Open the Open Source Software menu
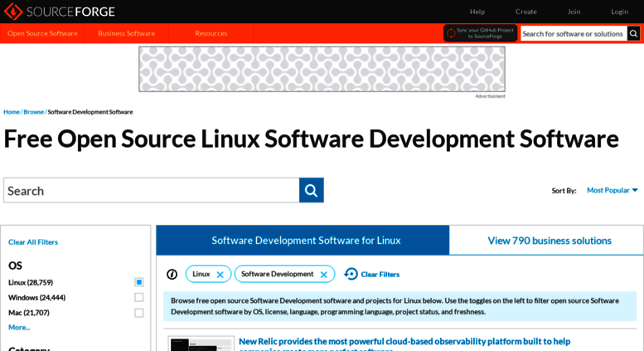The height and width of the screenshot is (351, 644). tap(42, 33)
